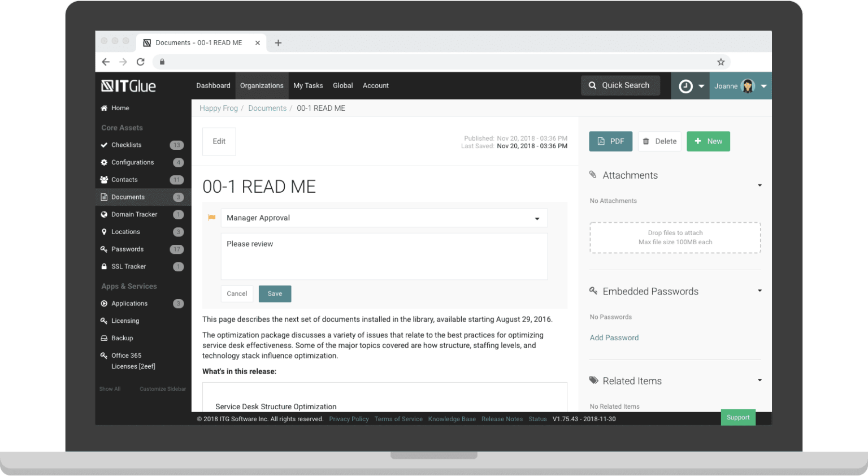Reload the page in browser
868x476 pixels.
[x=141, y=62]
